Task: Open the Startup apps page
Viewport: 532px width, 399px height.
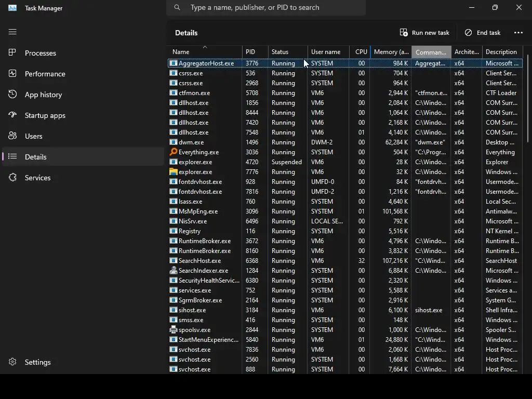Action: (83, 115)
